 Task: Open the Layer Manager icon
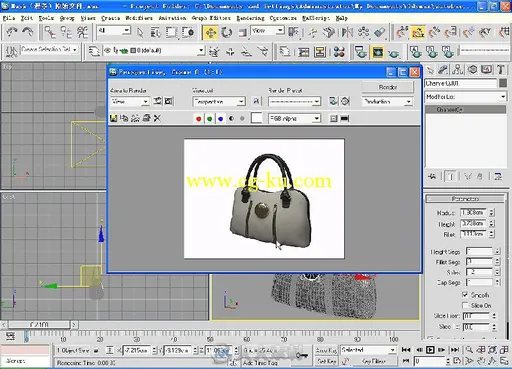(94, 51)
